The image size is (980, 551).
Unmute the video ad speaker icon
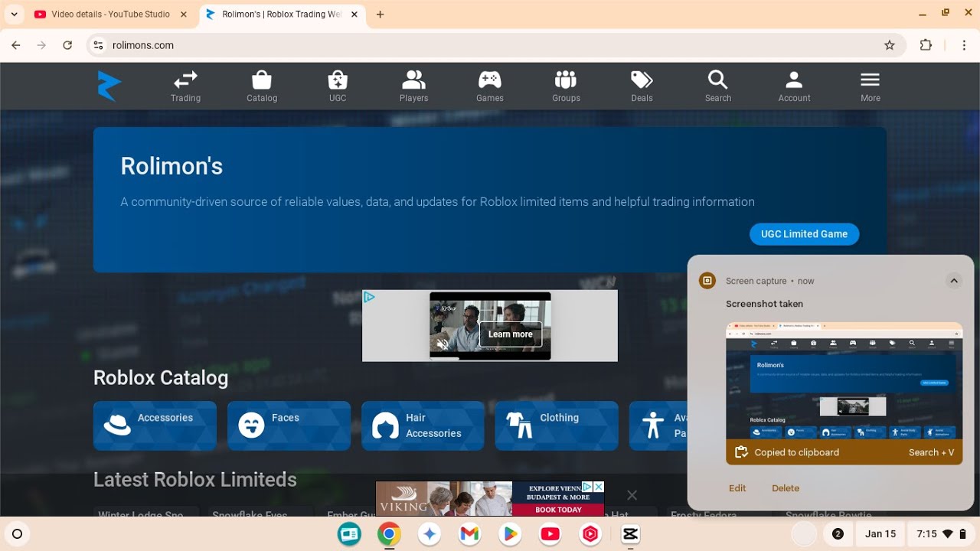(442, 345)
